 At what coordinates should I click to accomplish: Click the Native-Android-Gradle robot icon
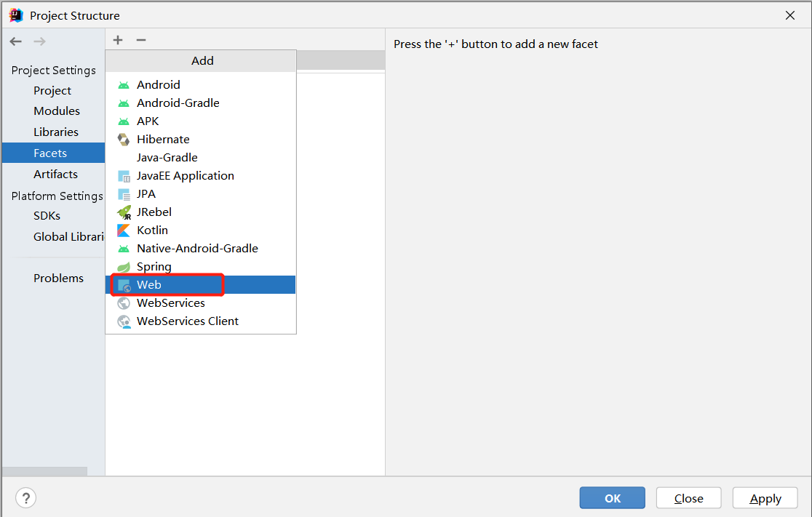(124, 249)
